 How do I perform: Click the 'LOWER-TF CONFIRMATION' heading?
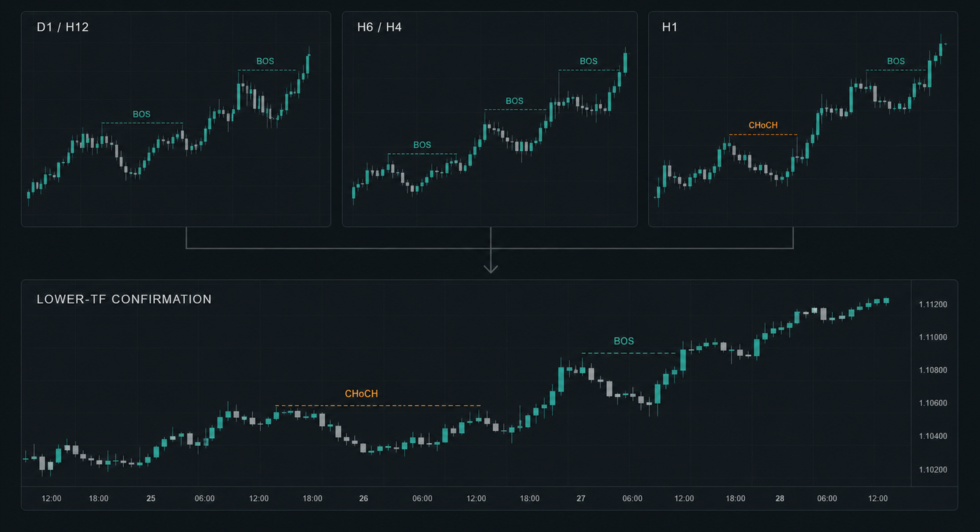[x=124, y=300]
